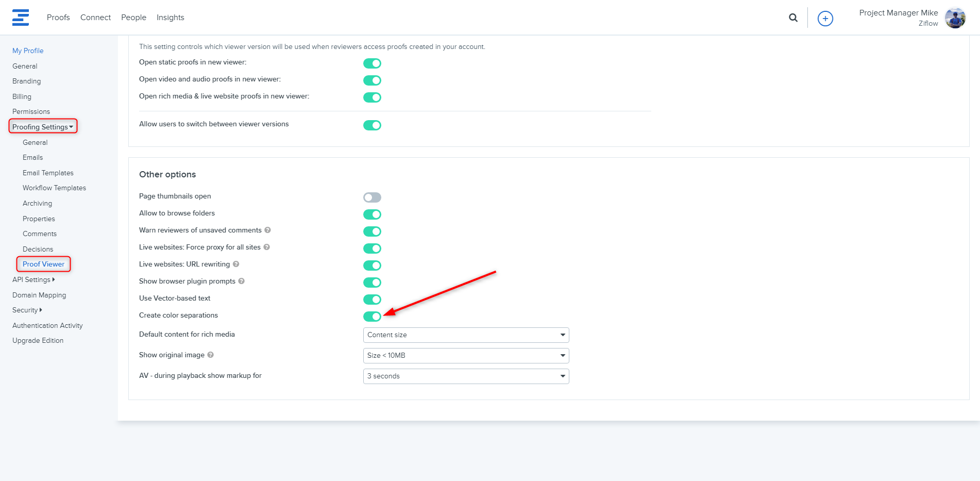
Task: Click Project Manager Mike account name
Action: click(899, 13)
